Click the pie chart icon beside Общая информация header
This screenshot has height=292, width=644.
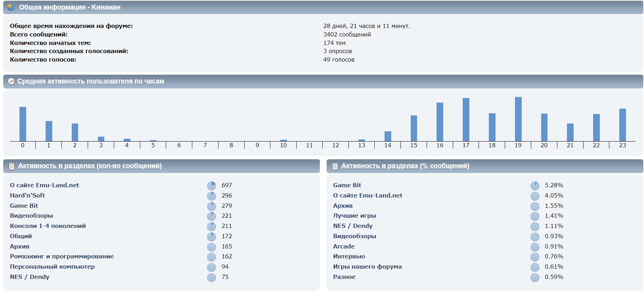(x=11, y=7)
